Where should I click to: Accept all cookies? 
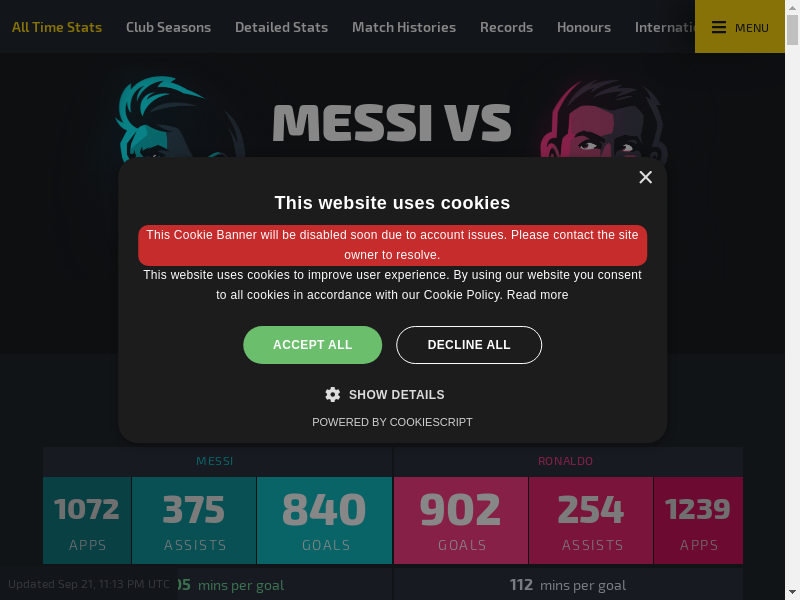click(x=312, y=345)
